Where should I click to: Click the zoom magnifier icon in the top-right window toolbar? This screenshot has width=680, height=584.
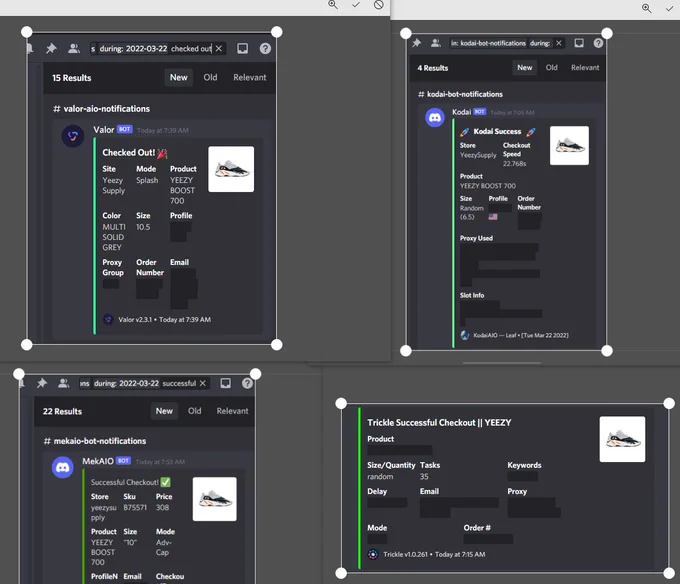(x=647, y=8)
